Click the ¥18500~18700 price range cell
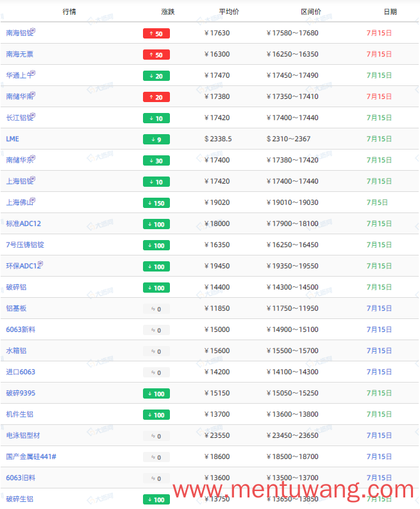This screenshot has height=509, width=420. [292, 457]
